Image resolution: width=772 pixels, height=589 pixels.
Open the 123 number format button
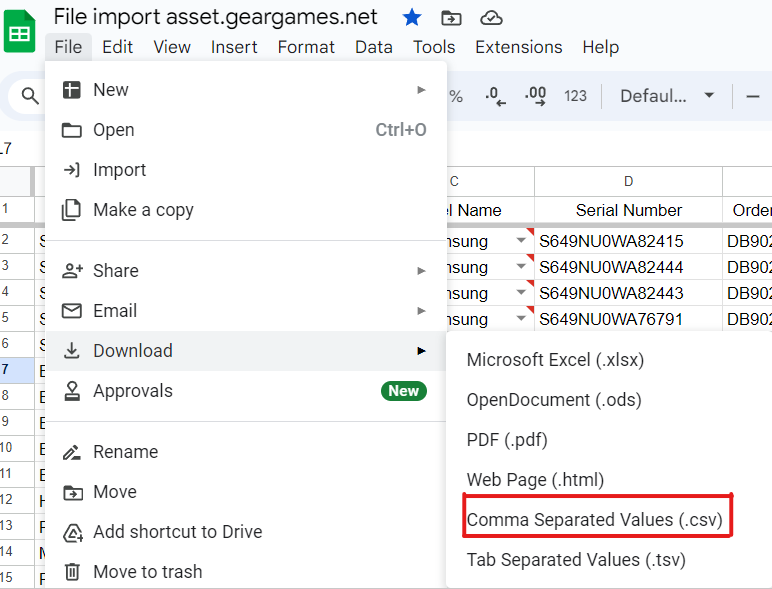point(575,96)
